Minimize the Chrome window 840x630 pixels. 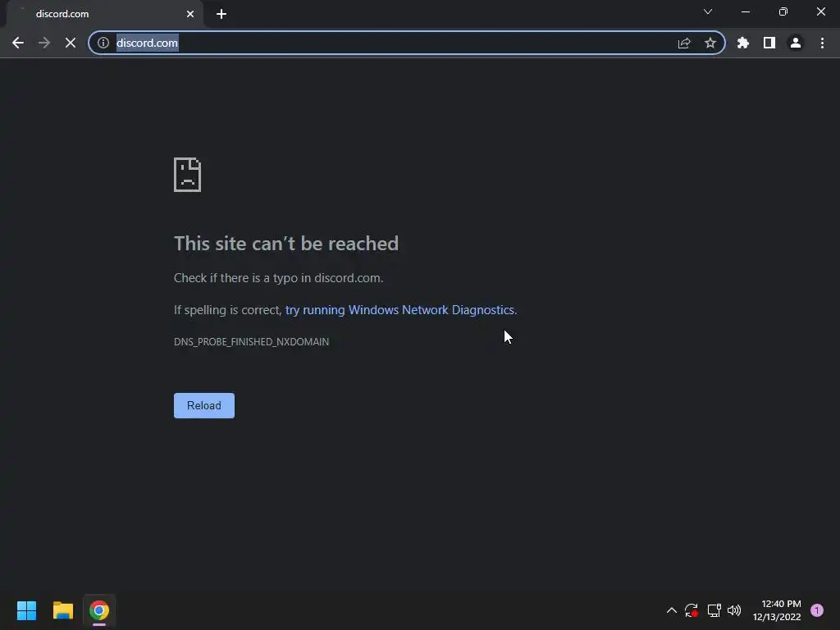(745, 11)
